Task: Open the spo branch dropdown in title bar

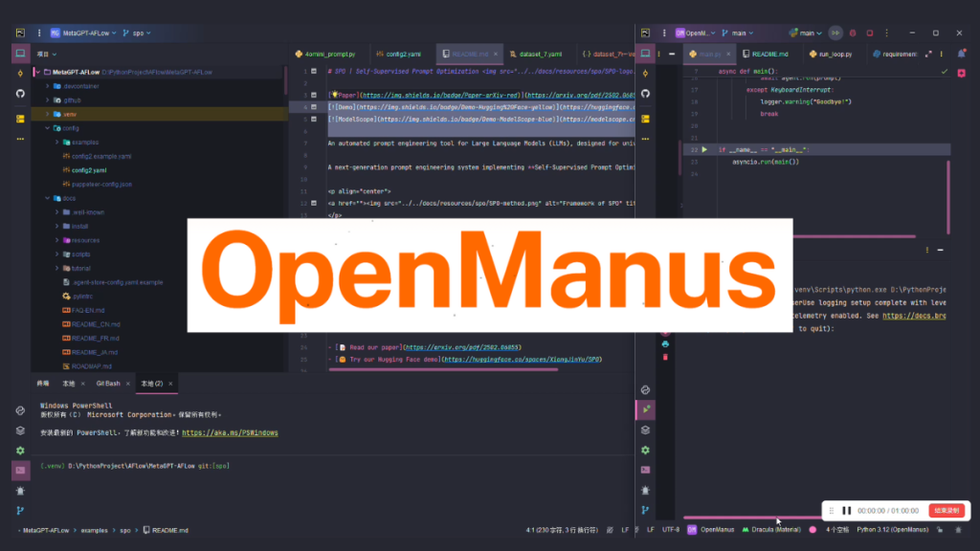Action: (x=141, y=32)
